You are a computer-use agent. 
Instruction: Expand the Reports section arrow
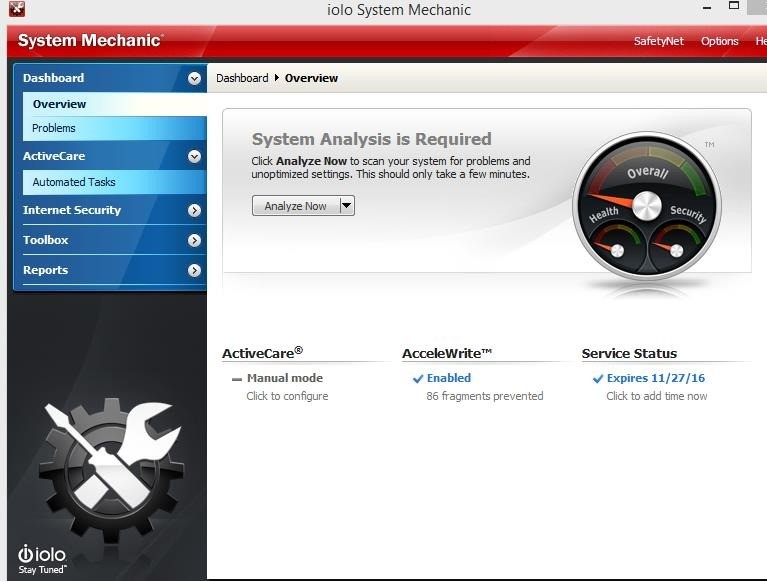pos(194,270)
